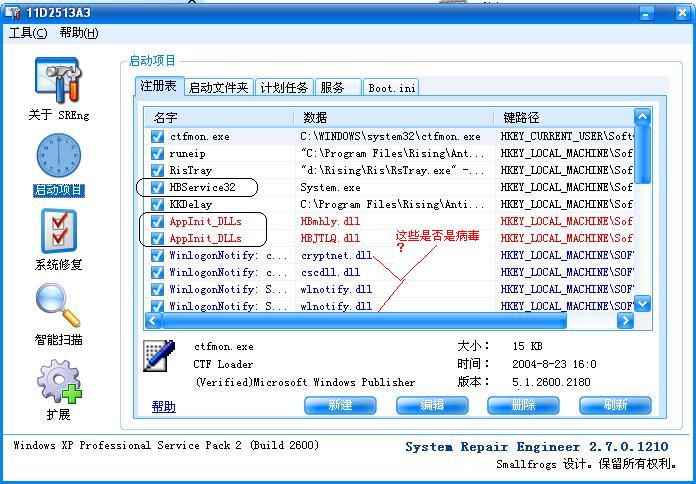
Task: Click the 删除 button
Action: tap(523, 405)
